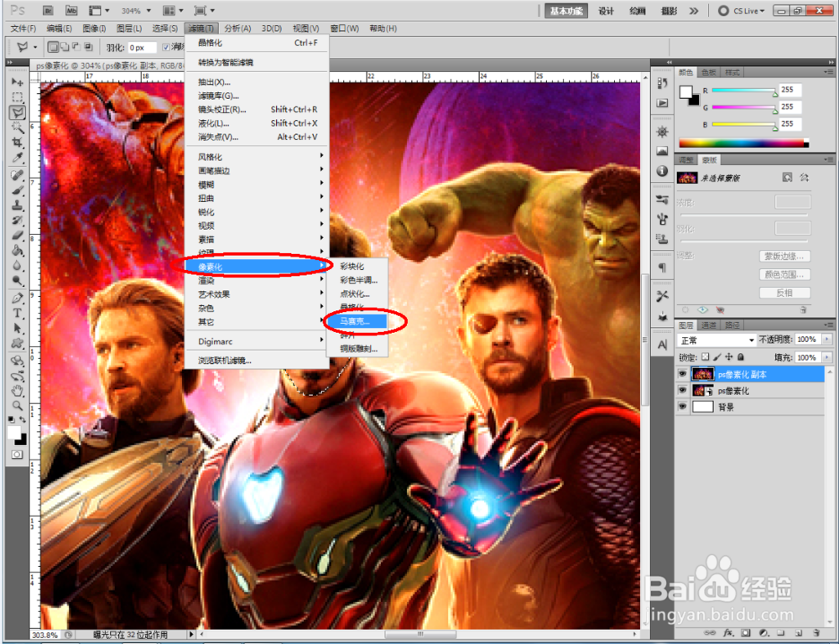Screen dimensions: 839x644
Task: Select the Eyedropper tool
Action: (x=17, y=158)
